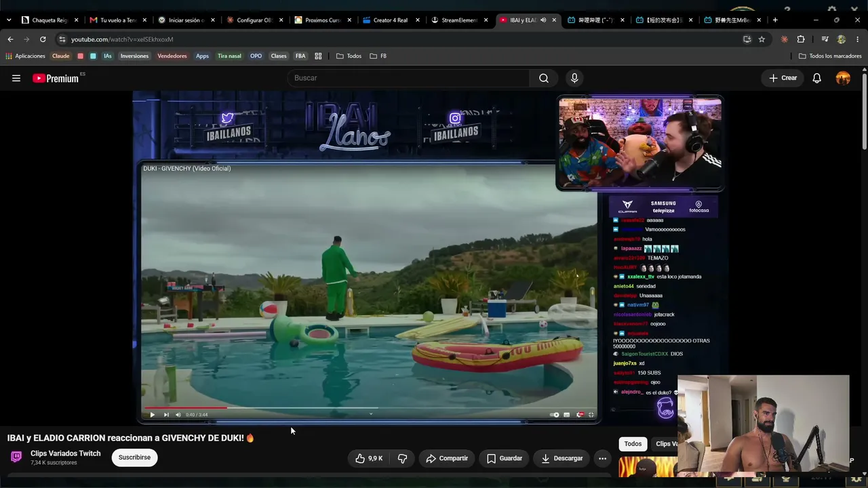The width and height of the screenshot is (868, 488).
Task: Click the search magnifier button
Action: pyautogui.click(x=543, y=78)
